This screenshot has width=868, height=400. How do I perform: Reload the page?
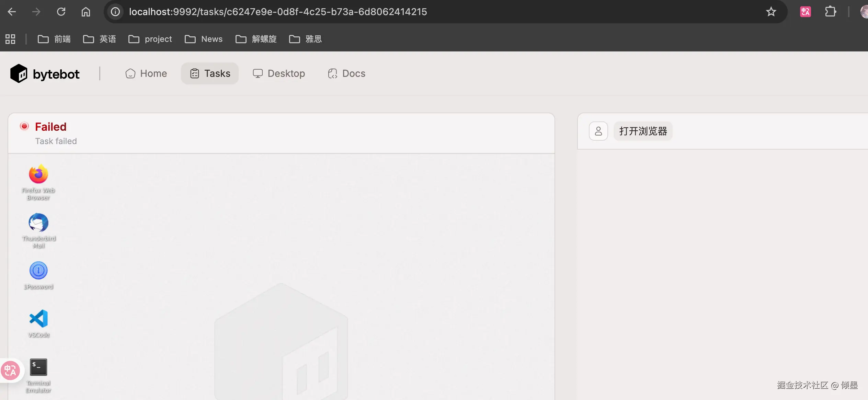click(x=61, y=12)
